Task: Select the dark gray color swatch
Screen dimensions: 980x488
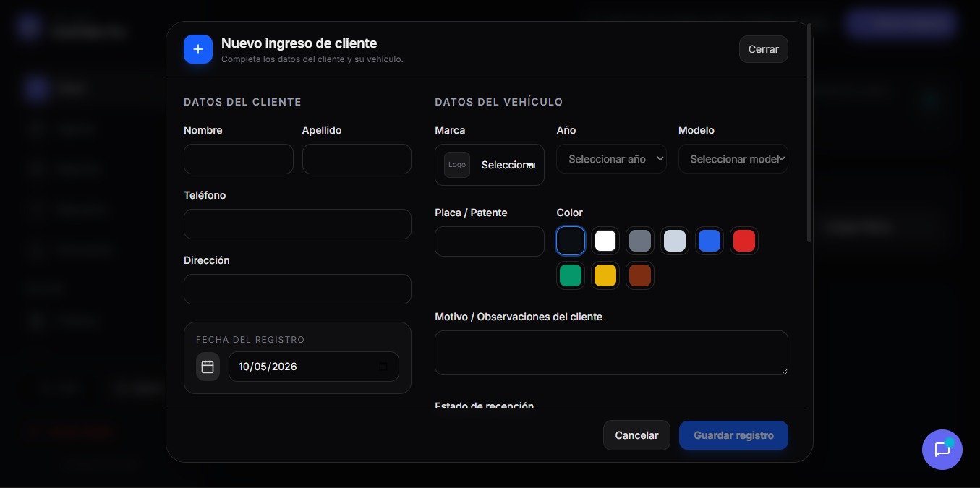Action: point(640,241)
